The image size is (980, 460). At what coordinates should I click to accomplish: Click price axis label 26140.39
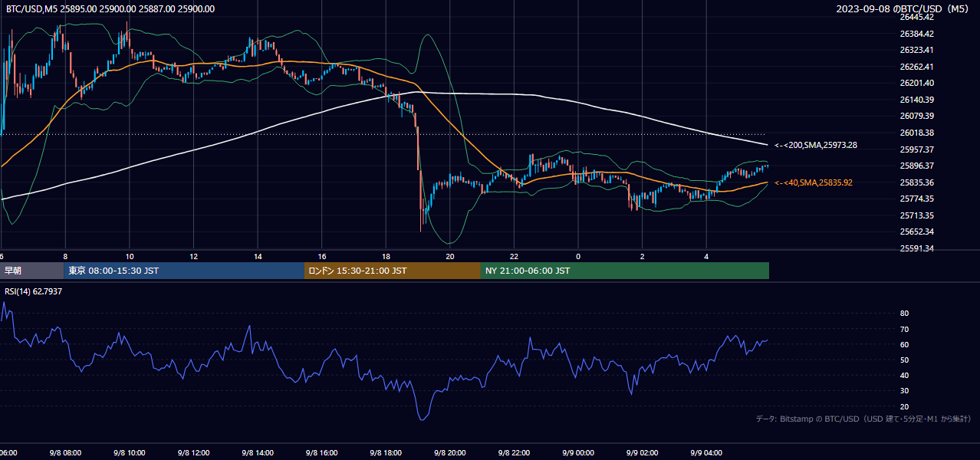(x=916, y=100)
